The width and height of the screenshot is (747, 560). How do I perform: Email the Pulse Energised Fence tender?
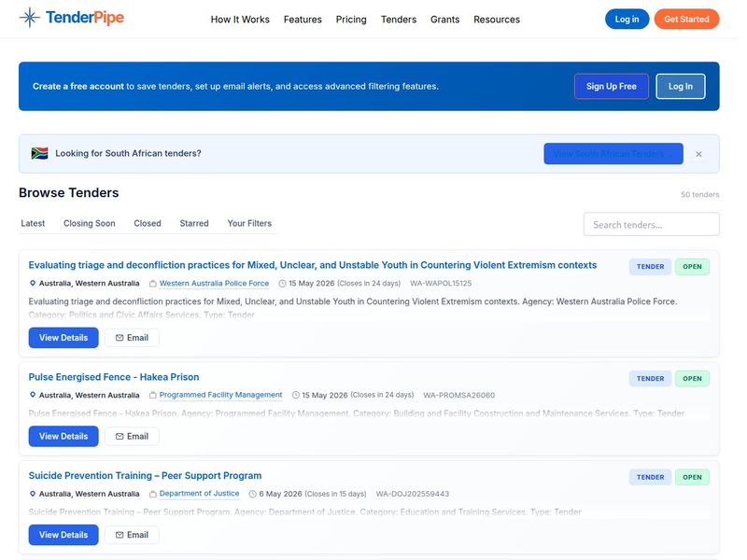click(x=132, y=436)
